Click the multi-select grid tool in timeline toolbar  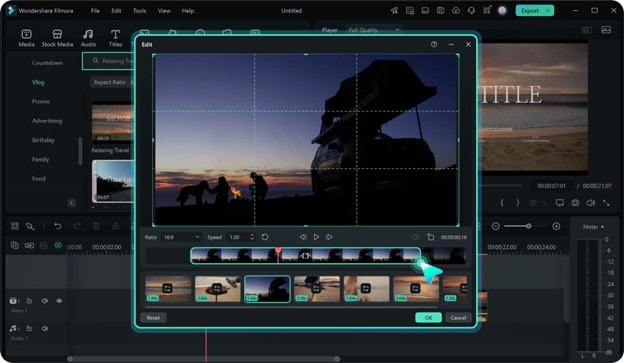(x=15, y=226)
